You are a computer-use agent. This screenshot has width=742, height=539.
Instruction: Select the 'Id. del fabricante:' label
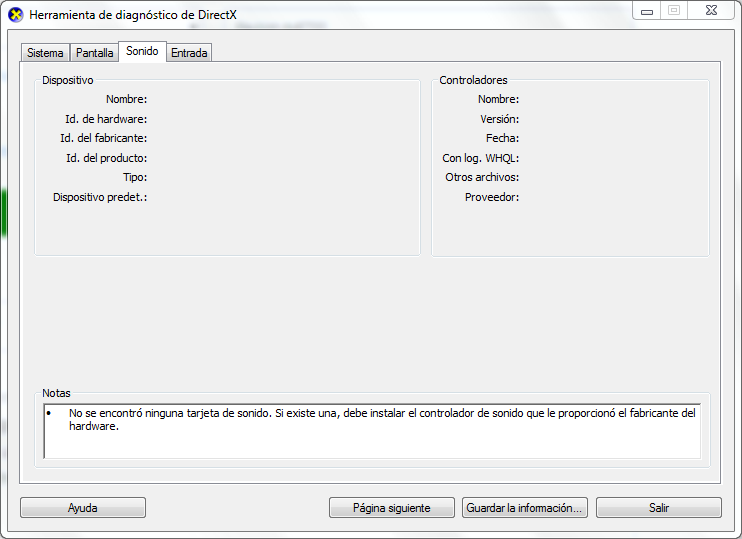tap(104, 138)
